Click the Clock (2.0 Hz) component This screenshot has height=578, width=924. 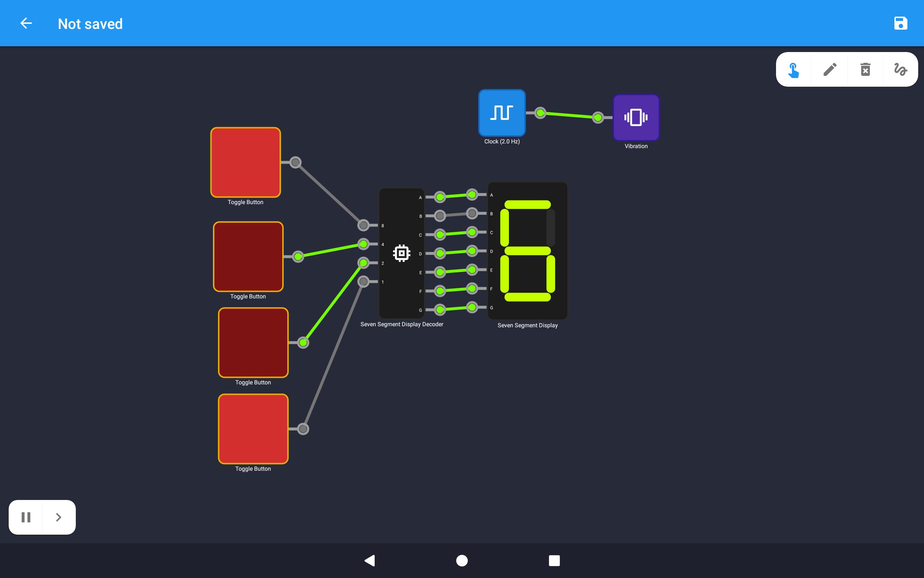click(502, 113)
